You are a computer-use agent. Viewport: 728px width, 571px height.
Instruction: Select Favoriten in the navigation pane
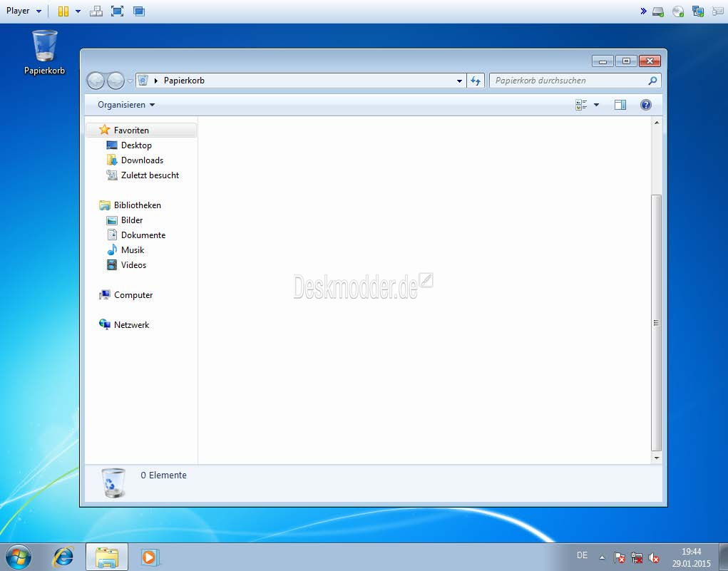[x=142, y=130]
